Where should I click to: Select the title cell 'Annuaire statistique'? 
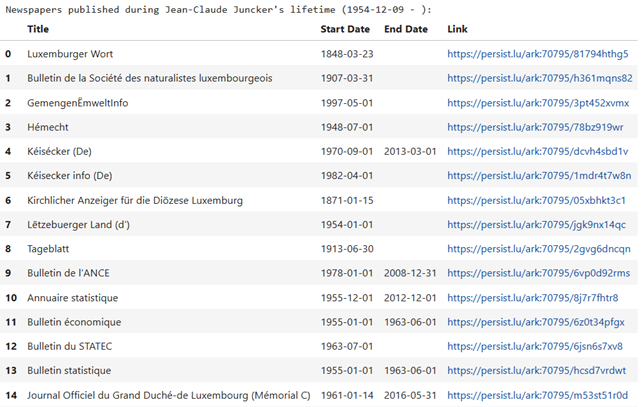point(72,298)
